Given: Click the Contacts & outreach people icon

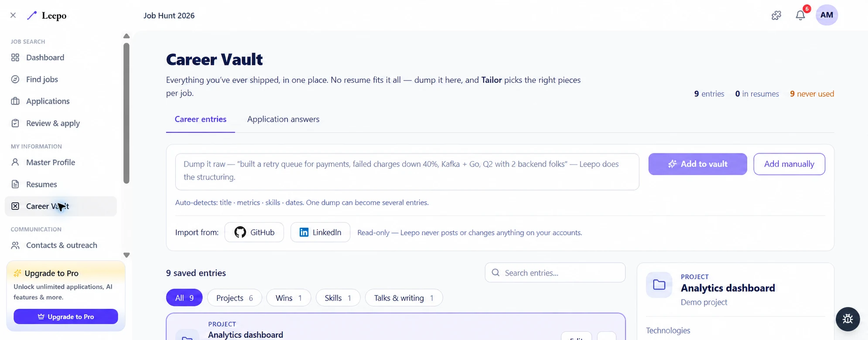Looking at the screenshot, I should point(15,245).
